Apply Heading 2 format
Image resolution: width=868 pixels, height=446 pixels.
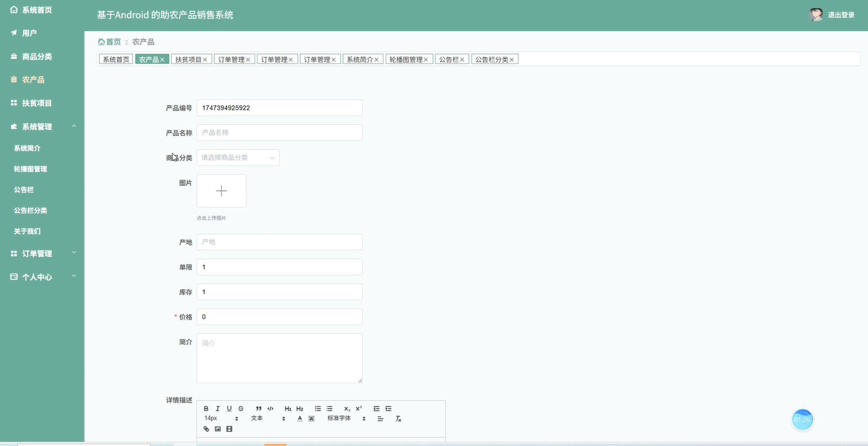pos(299,409)
